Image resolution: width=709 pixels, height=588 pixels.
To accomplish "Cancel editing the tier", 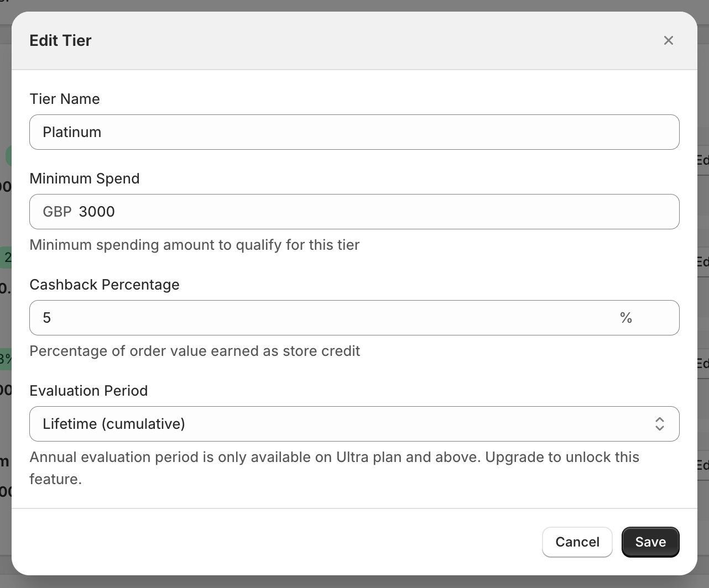I will tap(577, 542).
